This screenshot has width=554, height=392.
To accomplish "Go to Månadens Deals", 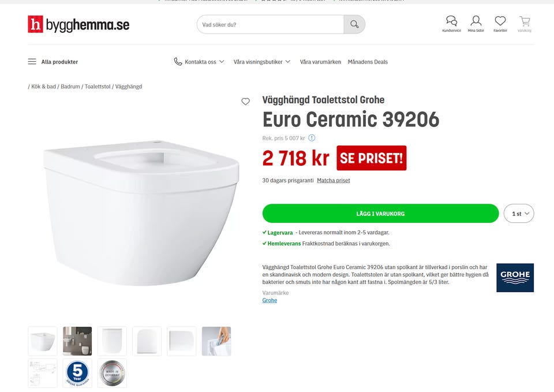I will tap(368, 62).
